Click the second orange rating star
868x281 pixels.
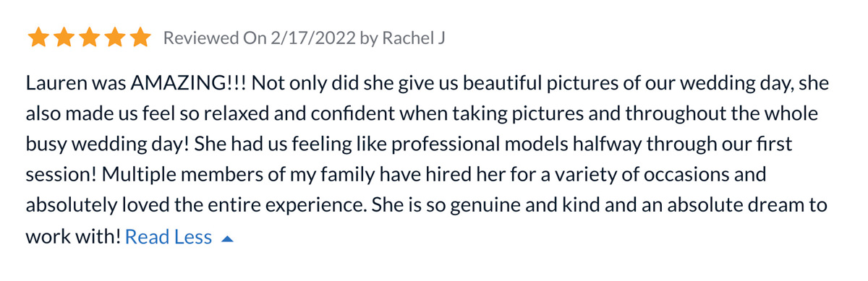pyautogui.click(x=64, y=38)
